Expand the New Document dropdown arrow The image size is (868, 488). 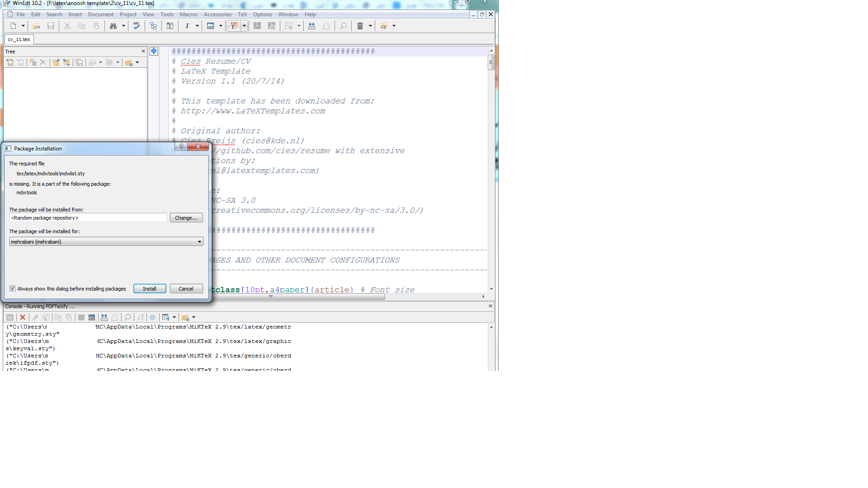[x=23, y=26]
